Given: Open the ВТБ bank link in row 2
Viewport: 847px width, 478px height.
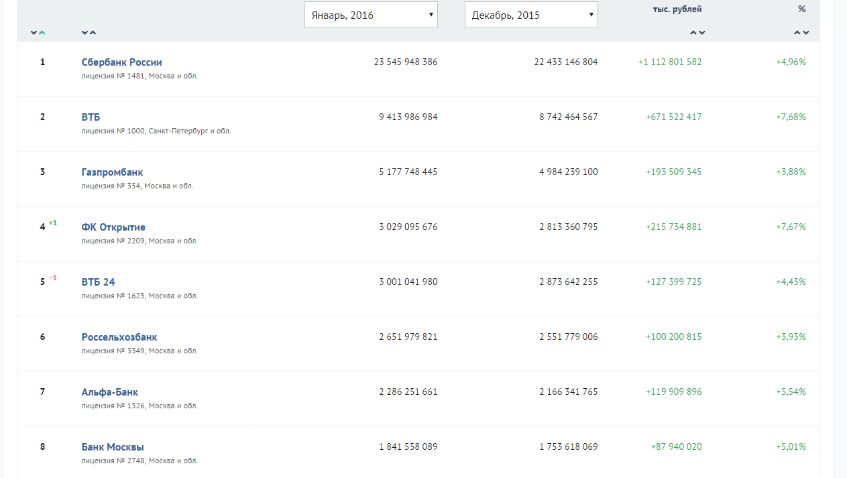Looking at the screenshot, I should (91, 117).
